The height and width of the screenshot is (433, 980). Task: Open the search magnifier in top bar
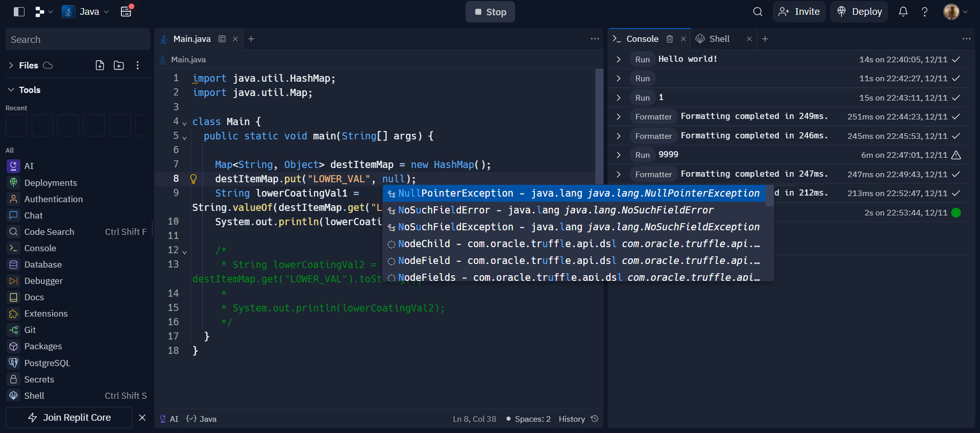pyautogui.click(x=757, y=12)
